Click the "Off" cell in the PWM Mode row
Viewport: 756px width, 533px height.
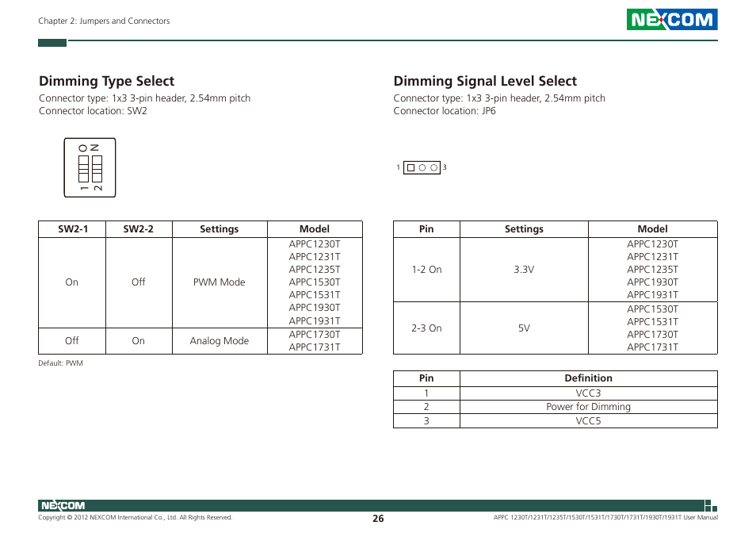click(139, 282)
